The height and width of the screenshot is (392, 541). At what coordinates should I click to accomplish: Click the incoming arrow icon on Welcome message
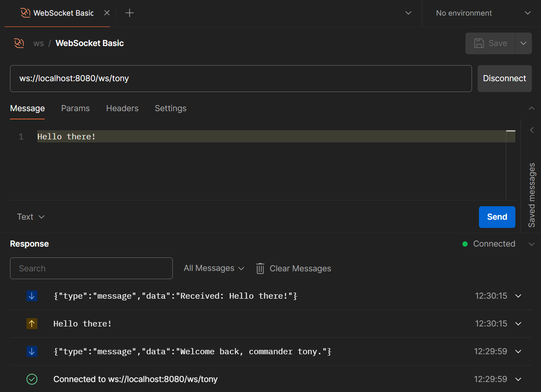click(32, 352)
